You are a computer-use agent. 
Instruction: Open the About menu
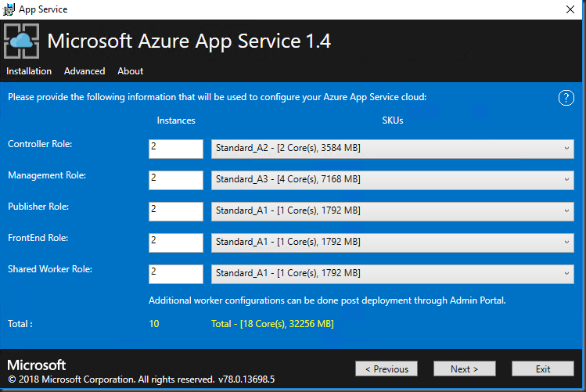(x=130, y=71)
